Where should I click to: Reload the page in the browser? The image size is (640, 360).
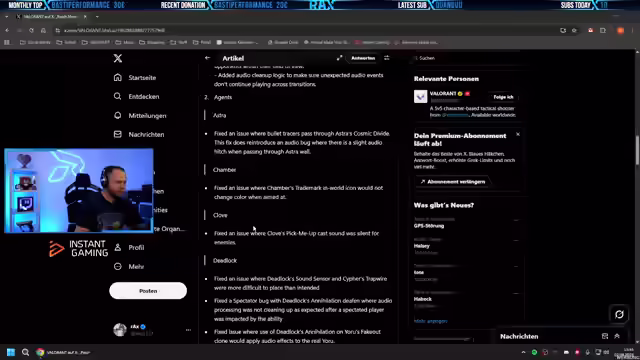tap(31, 30)
